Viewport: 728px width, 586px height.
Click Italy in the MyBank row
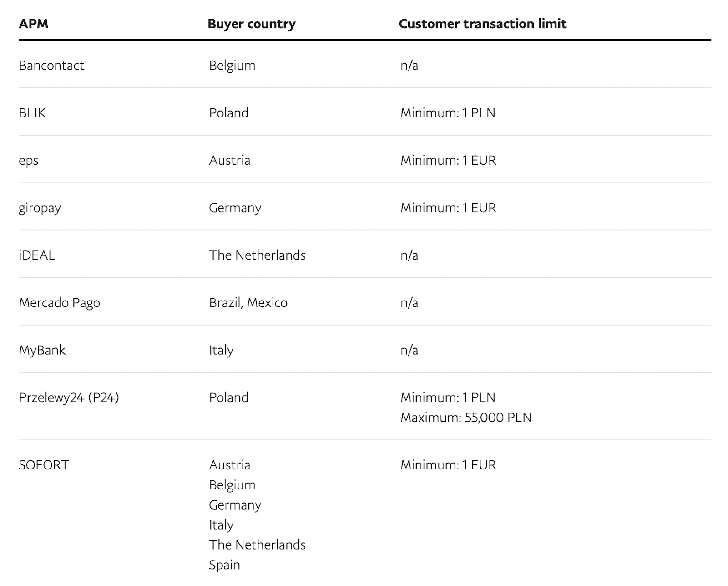pos(221,350)
